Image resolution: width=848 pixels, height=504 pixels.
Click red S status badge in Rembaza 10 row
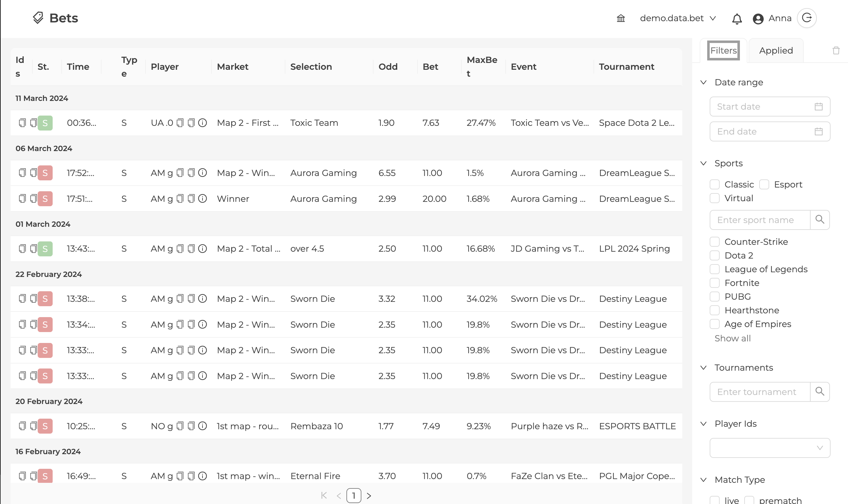[45, 426]
